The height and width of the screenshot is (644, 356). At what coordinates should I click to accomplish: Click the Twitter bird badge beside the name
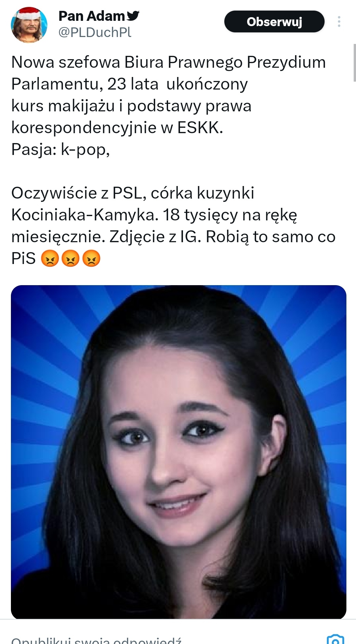click(x=133, y=16)
